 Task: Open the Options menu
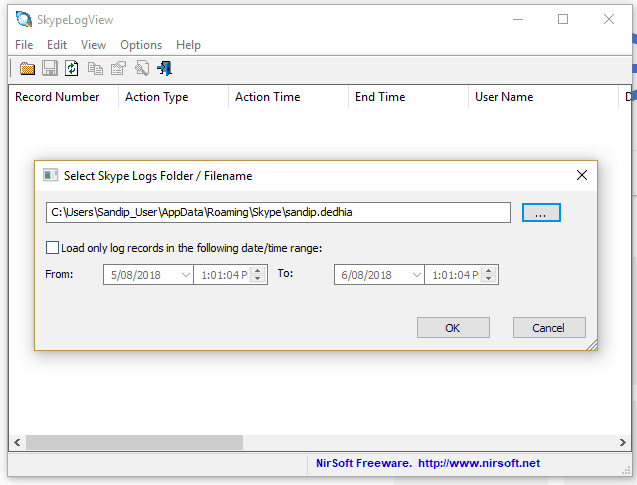coord(141,45)
